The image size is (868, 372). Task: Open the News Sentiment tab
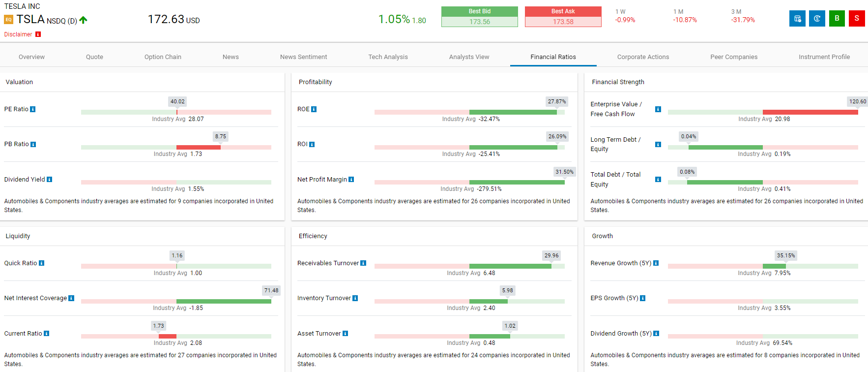click(303, 57)
